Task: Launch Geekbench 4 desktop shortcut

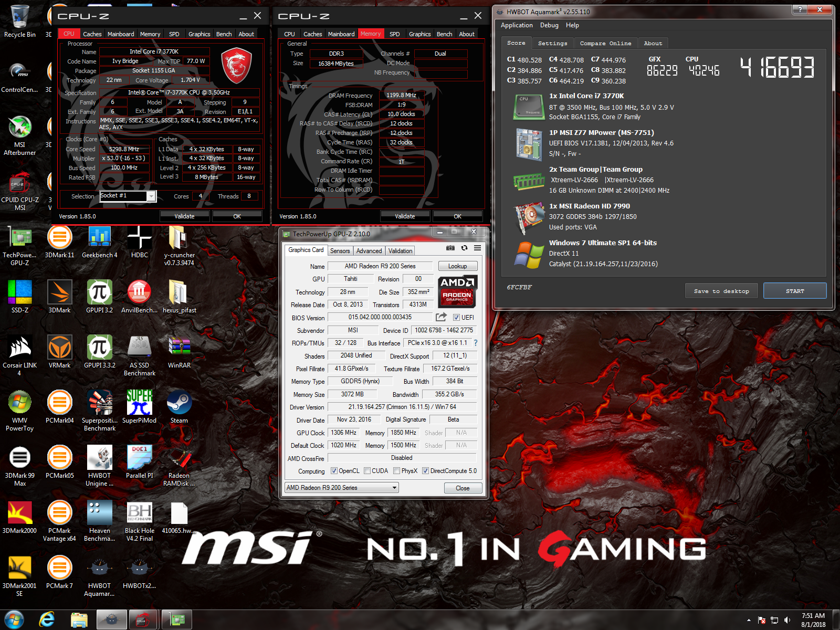Action: 100,243
